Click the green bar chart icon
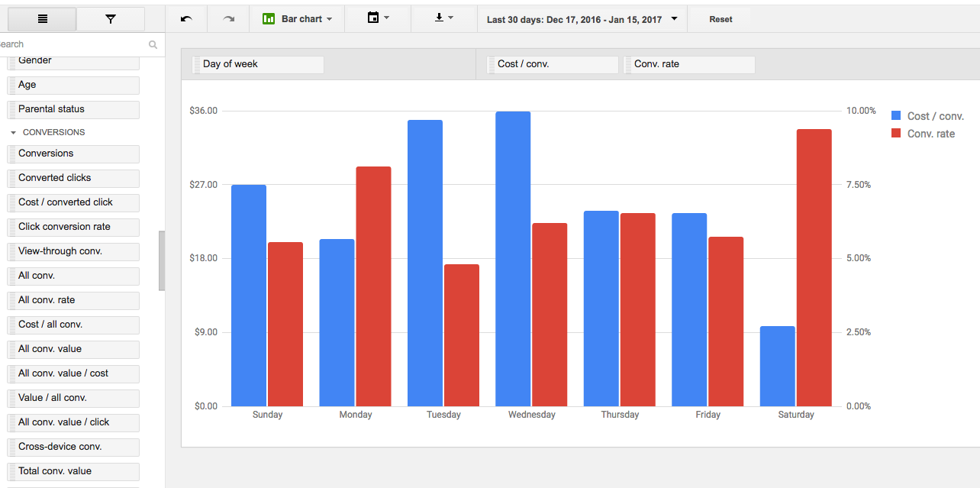The image size is (980, 488). (x=269, y=19)
